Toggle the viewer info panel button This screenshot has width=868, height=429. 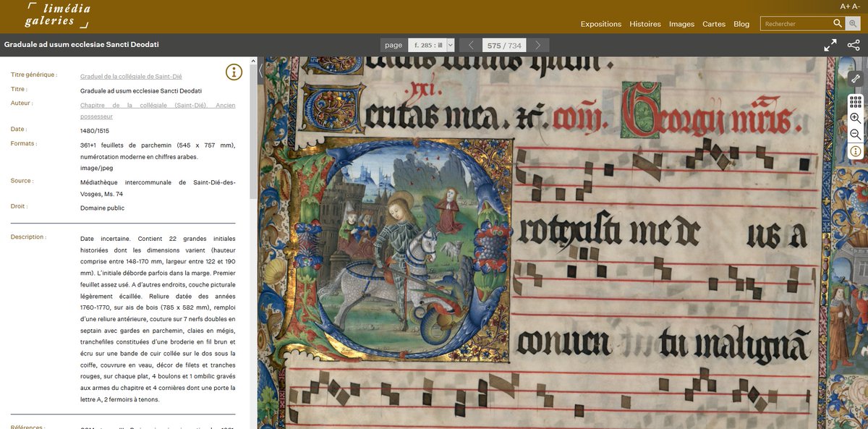pyautogui.click(x=855, y=151)
